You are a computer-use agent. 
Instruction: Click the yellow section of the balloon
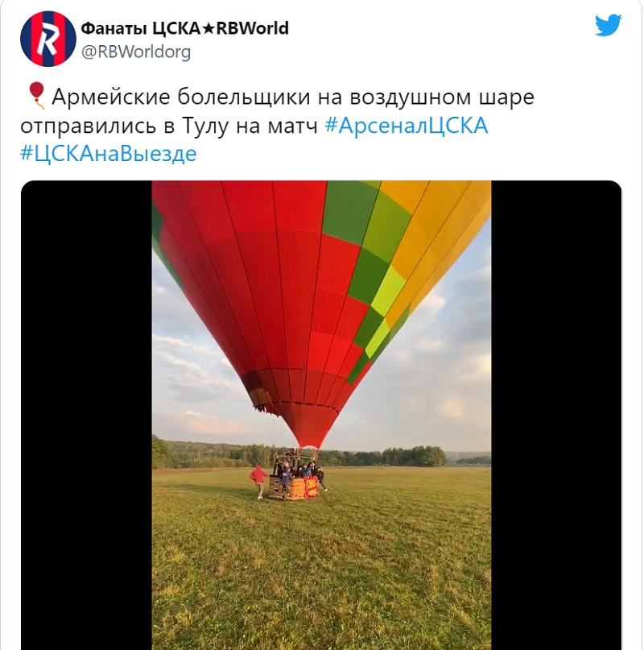(440, 232)
